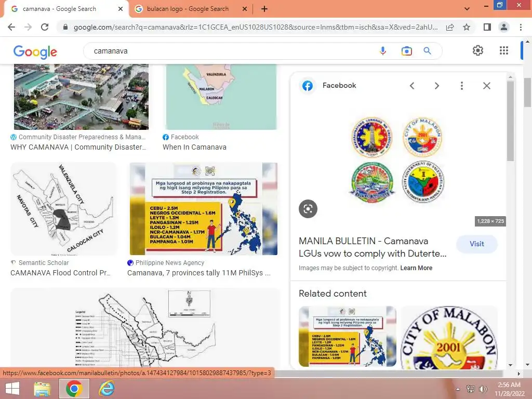
Task: Open the WHY CAMANAVA flood photo result
Action: [x=81, y=97]
